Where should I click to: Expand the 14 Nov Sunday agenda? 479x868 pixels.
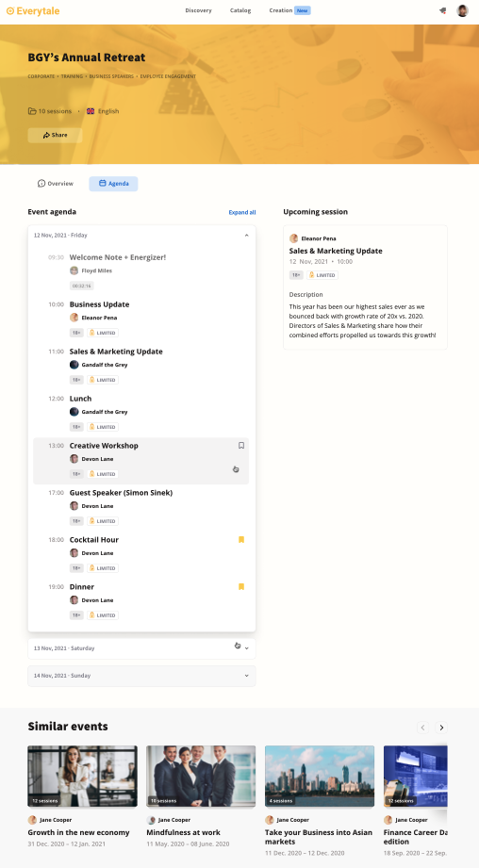point(246,676)
